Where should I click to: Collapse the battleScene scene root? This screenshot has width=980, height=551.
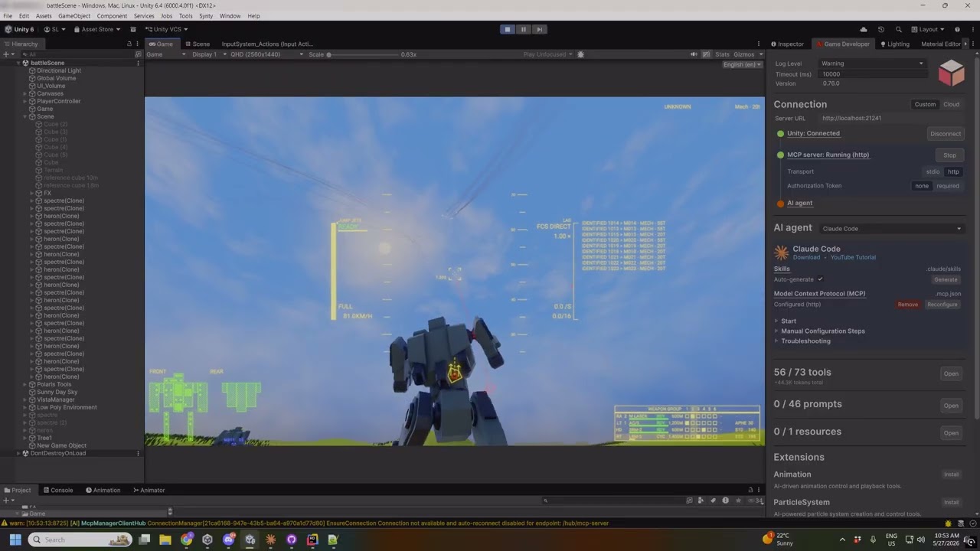point(18,63)
